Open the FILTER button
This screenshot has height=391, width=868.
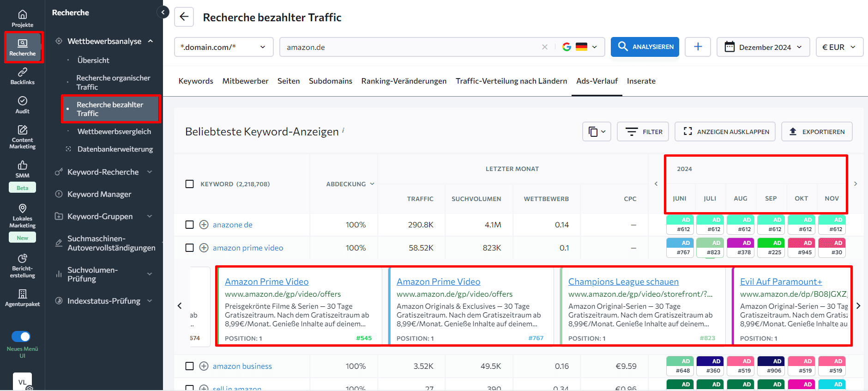click(643, 132)
